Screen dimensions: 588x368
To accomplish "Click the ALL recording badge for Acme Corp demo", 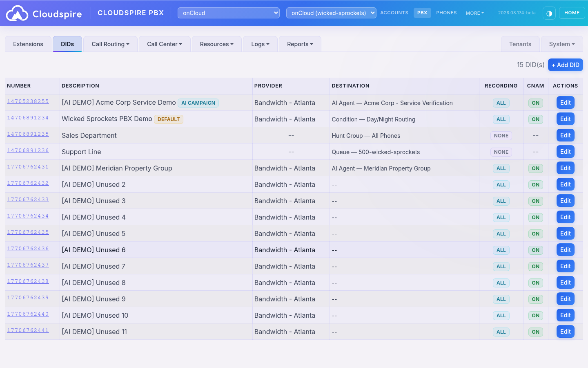I will [x=501, y=103].
